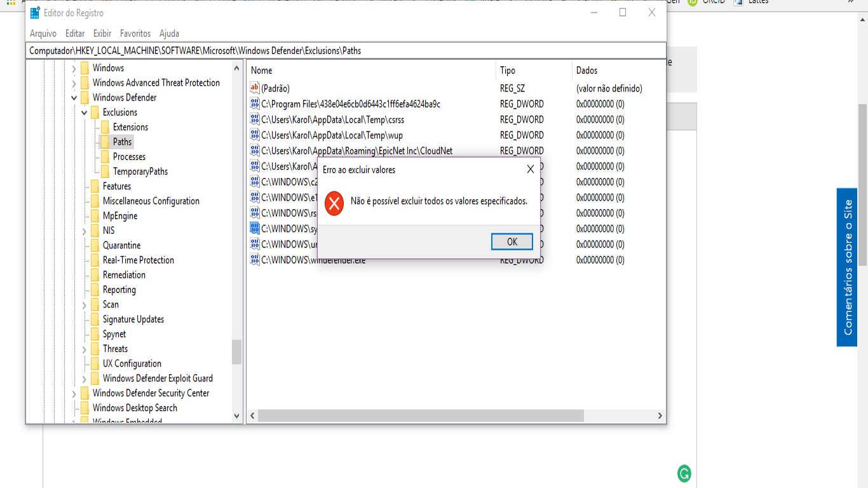Open Comentários sobre o Site feedback tab
The height and width of the screenshot is (488, 868).
[x=847, y=268]
